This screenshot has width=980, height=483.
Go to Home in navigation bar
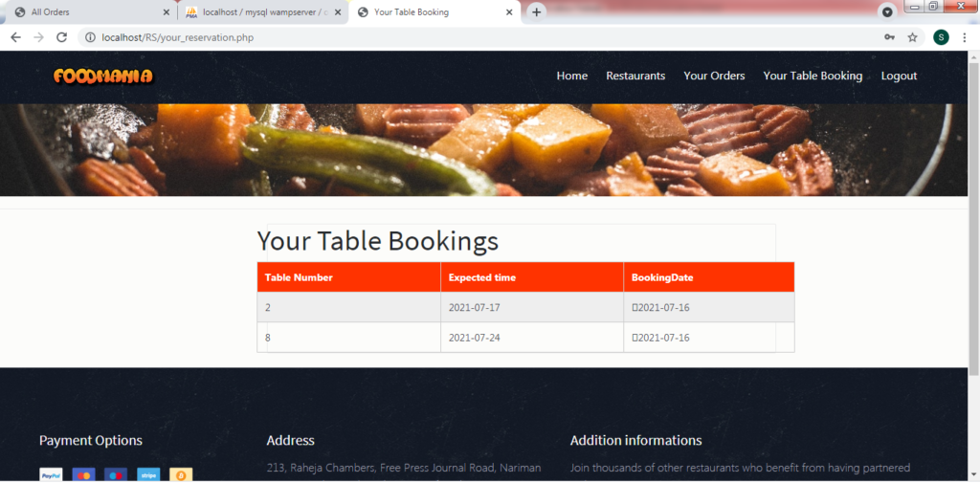pos(572,76)
